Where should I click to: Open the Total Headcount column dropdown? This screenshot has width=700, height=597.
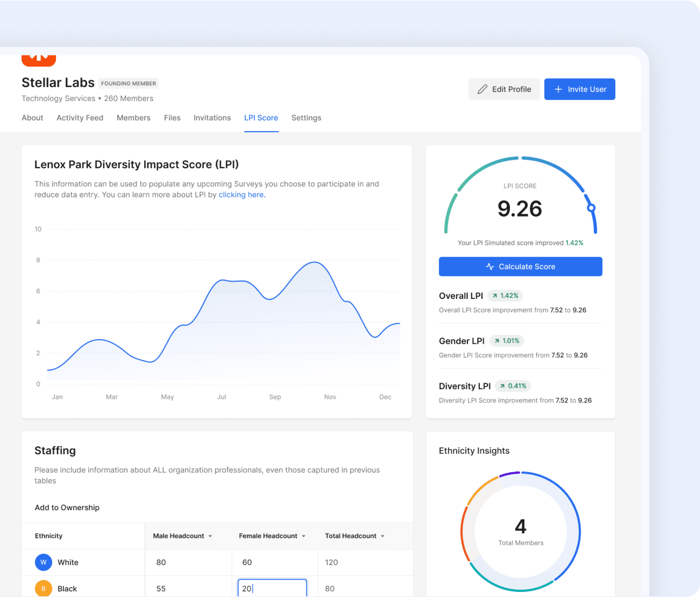(x=382, y=536)
